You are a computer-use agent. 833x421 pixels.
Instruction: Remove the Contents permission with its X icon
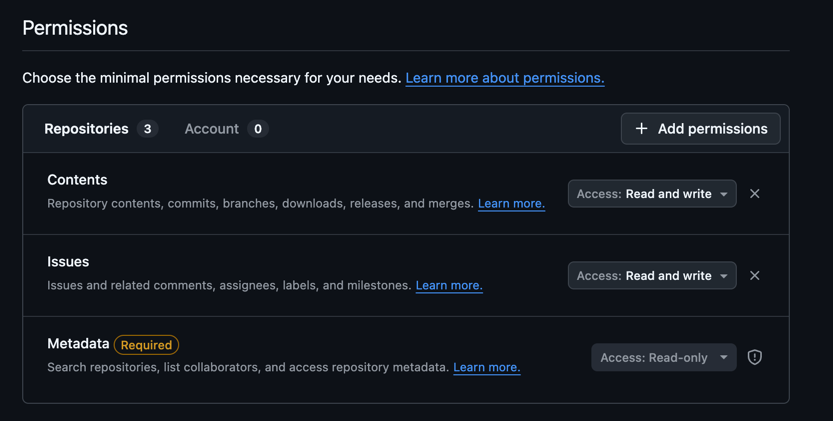(754, 194)
